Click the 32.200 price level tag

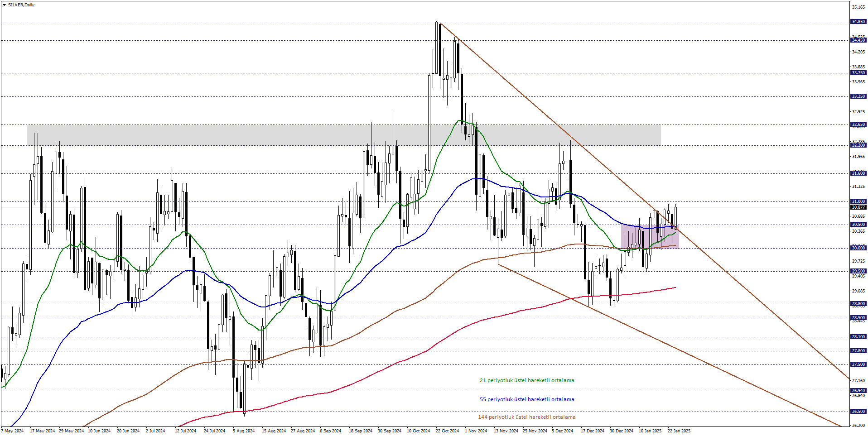[x=858, y=145]
